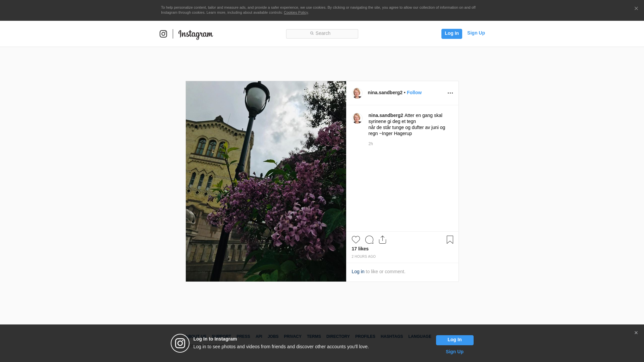Open the three-dot more options menu
The image size is (644, 362).
[450, 93]
